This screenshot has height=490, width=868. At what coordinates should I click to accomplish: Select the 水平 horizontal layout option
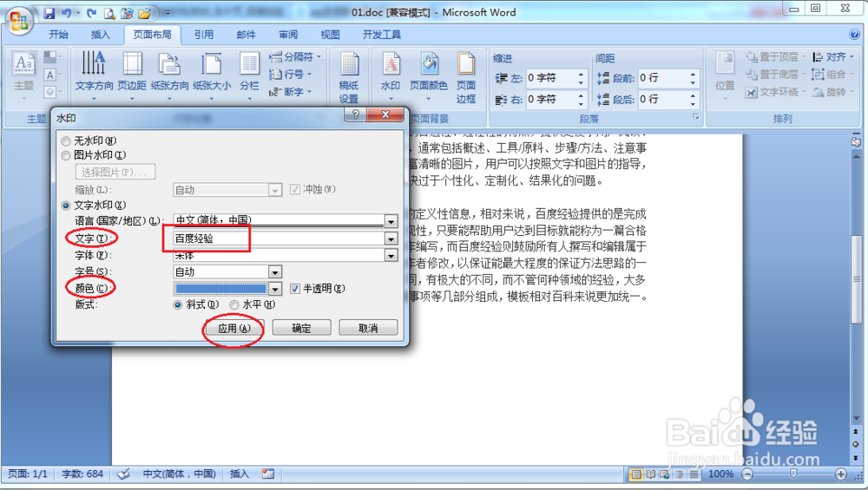[234, 304]
